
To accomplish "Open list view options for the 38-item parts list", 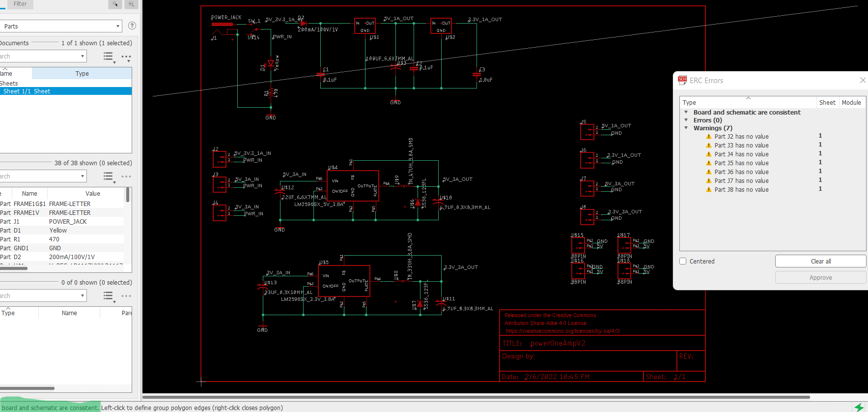I will point(109,177).
